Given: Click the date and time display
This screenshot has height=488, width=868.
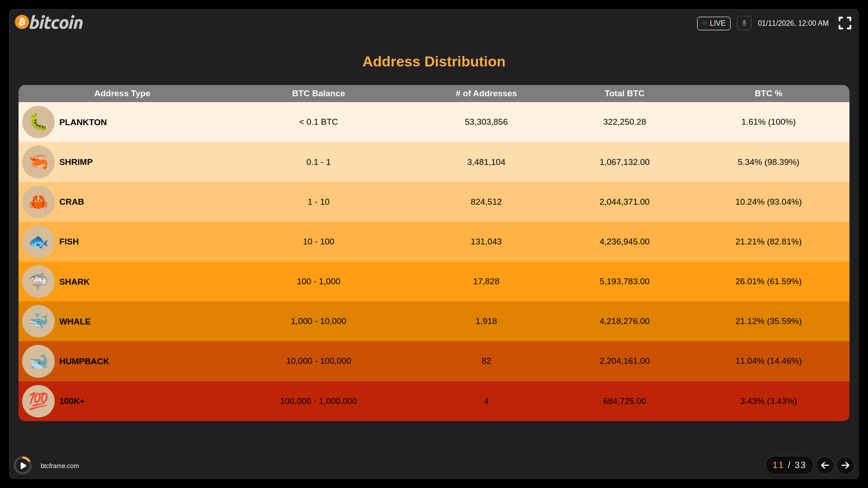Looking at the screenshot, I should pyautogui.click(x=793, y=23).
